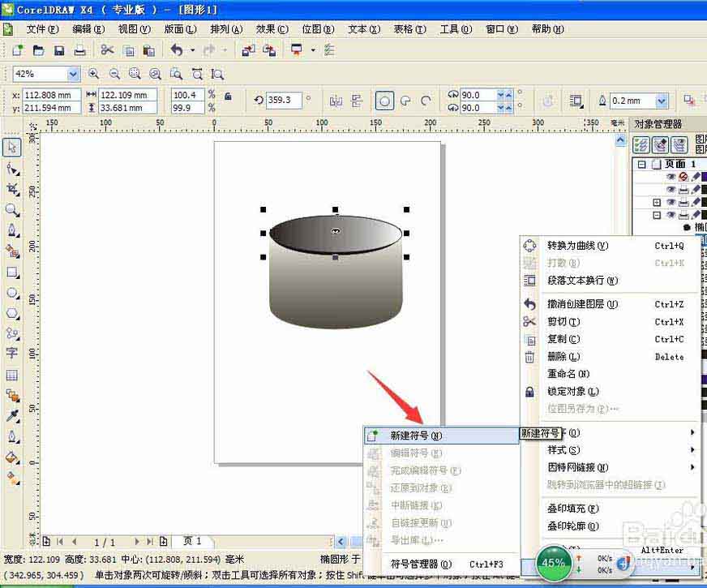Choose 转换为曲线(V) from context menu
The height and width of the screenshot is (588, 707).
[x=611, y=245]
